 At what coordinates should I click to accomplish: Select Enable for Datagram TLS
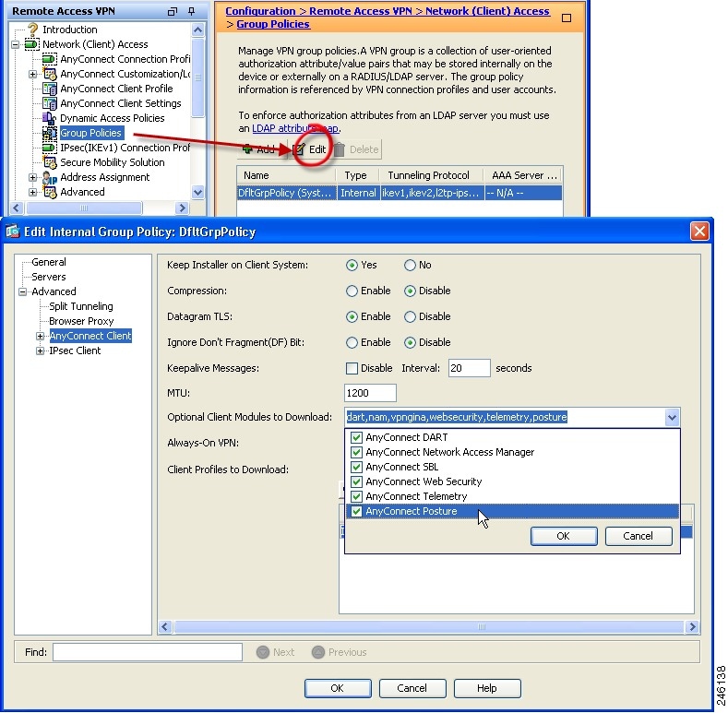tap(352, 316)
